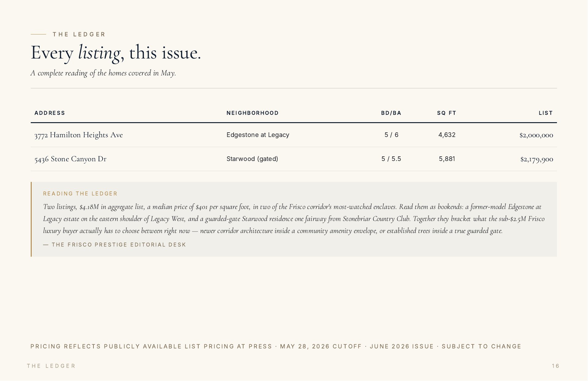The width and height of the screenshot is (588, 381).
Task: Click page number 16 in footer
Action: pos(555,366)
